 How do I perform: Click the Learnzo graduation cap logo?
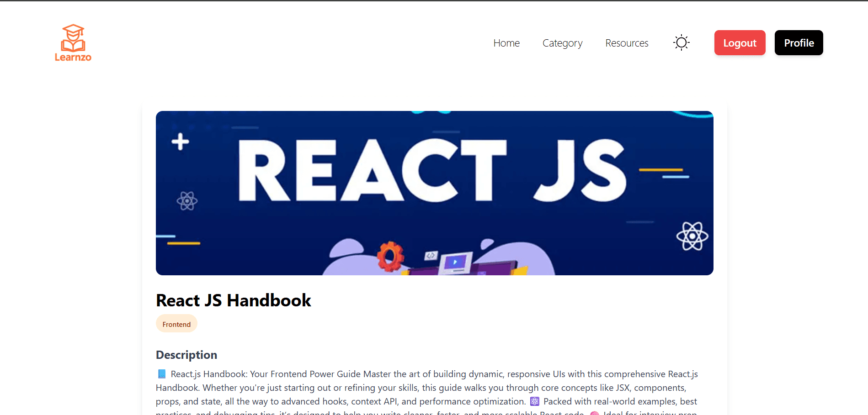click(x=73, y=37)
